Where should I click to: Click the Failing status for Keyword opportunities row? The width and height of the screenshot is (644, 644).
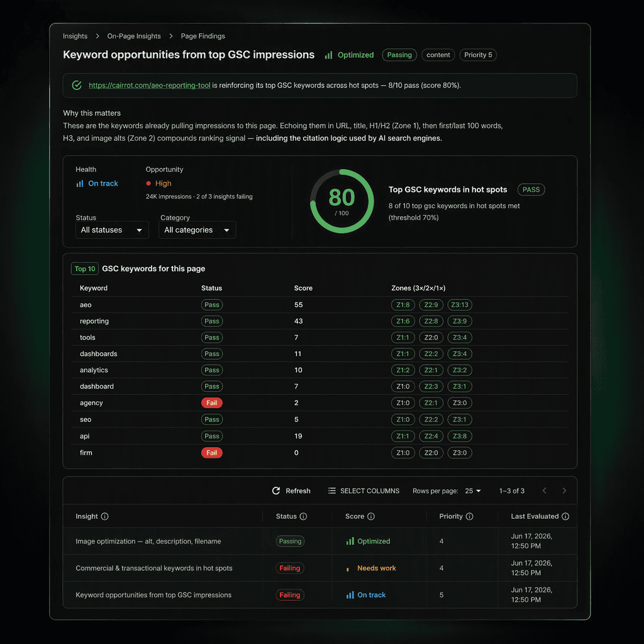[x=290, y=595]
